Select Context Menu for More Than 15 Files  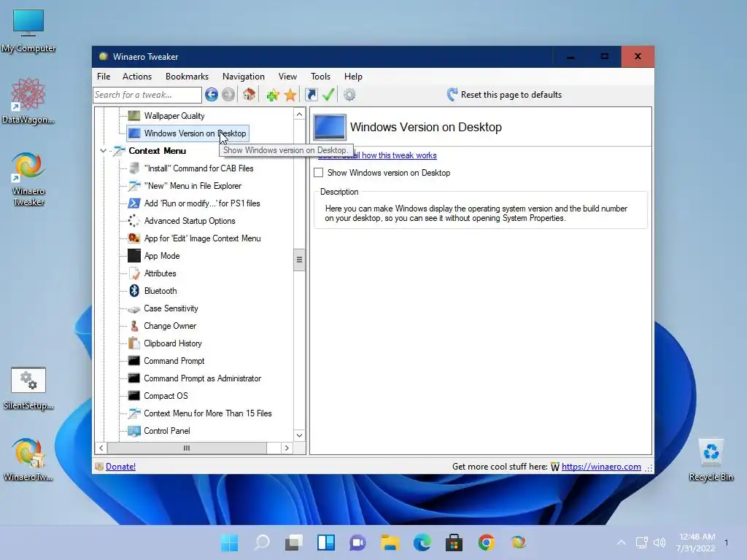point(208,413)
